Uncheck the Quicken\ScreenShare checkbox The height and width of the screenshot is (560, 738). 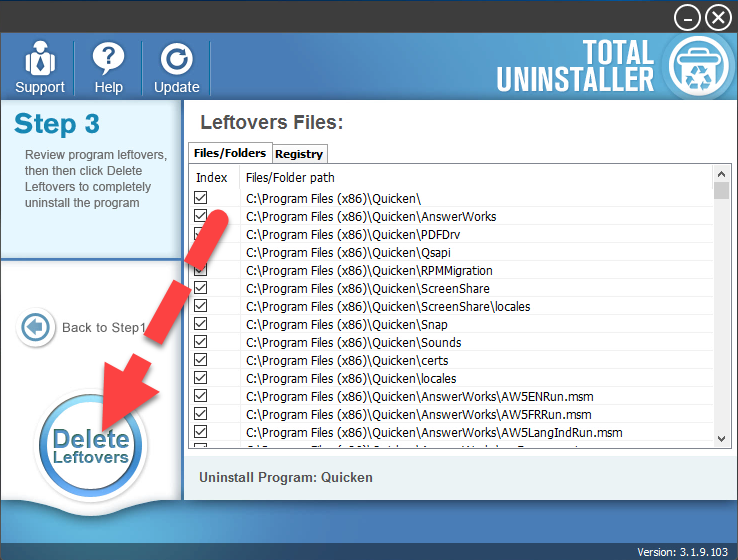pos(201,288)
